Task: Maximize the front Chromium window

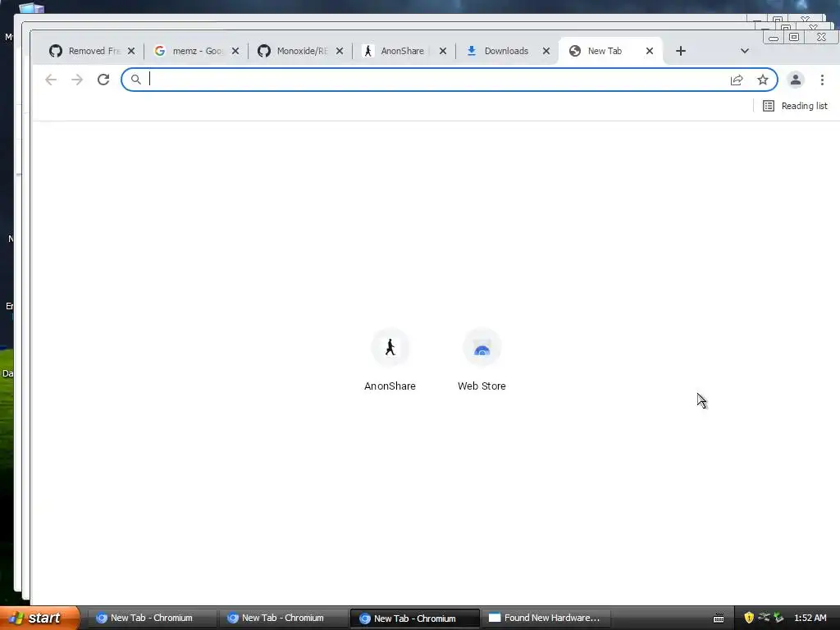Action: click(x=794, y=37)
